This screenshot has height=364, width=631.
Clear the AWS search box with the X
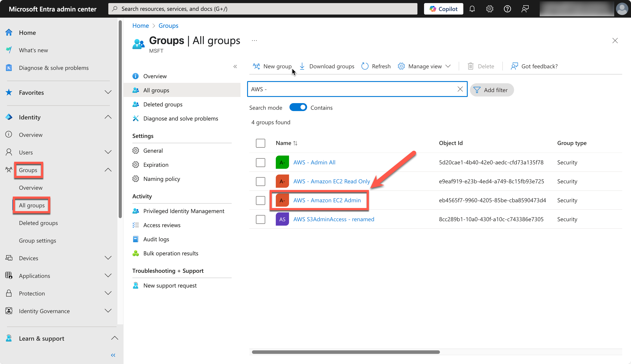460,89
